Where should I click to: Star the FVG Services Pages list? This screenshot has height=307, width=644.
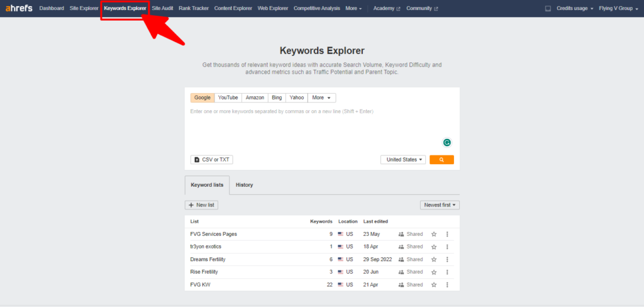tap(434, 234)
